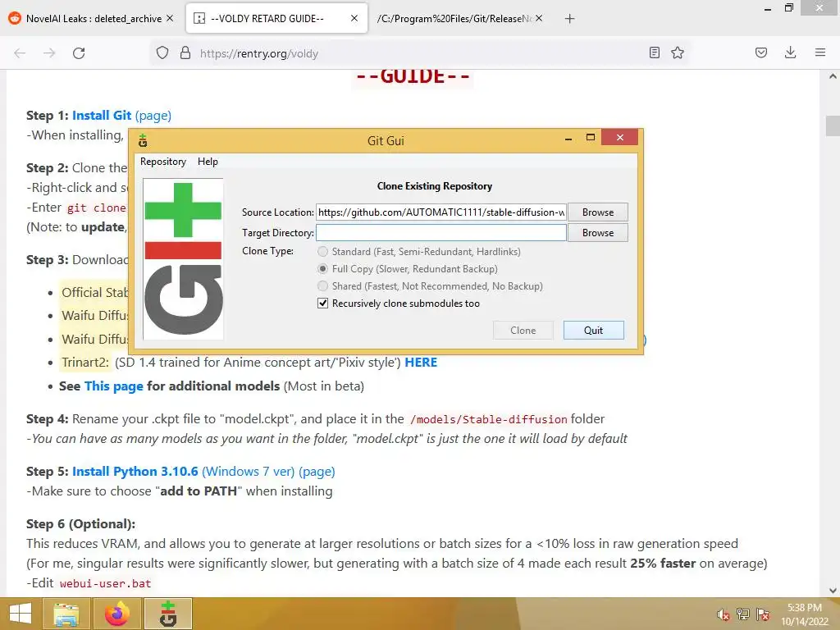Browse for the Target Directory
Viewport: 840px width, 630px height.
pos(598,232)
